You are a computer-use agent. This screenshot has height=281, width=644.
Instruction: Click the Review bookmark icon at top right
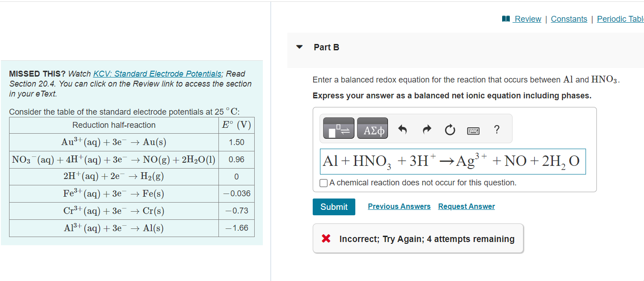pos(505,19)
